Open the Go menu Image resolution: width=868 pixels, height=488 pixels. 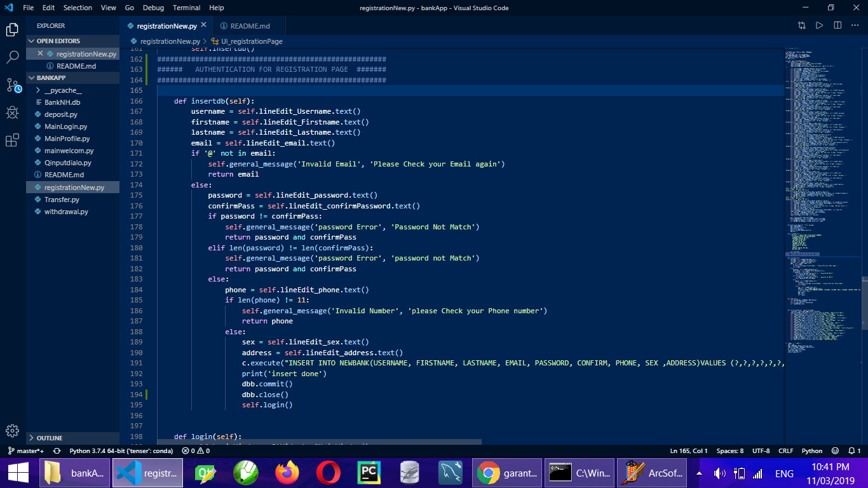coord(130,8)
